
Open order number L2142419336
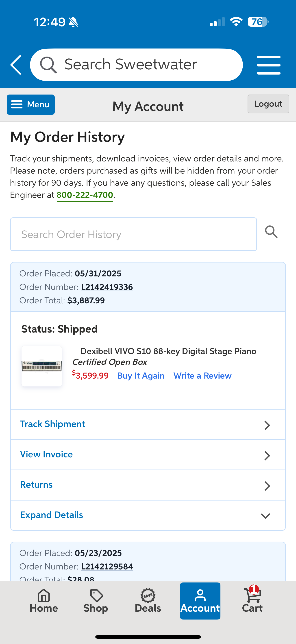tap(107, 287)
